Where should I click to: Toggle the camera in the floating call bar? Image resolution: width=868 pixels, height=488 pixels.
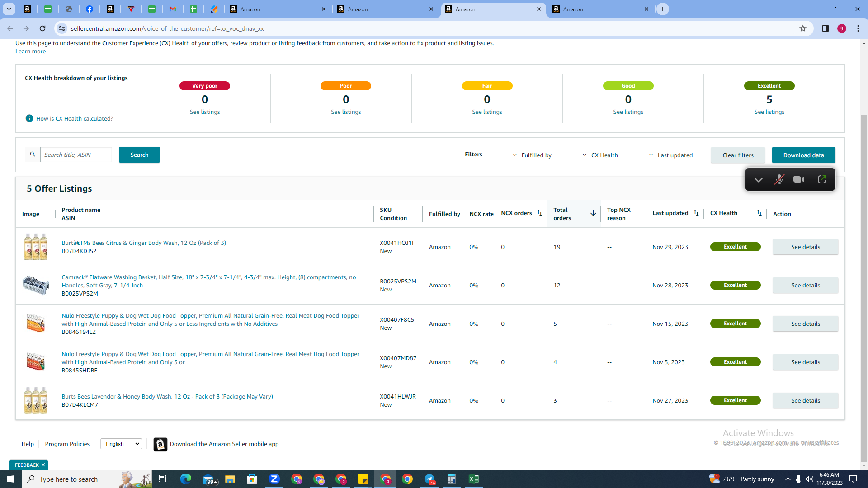(799, 179)
